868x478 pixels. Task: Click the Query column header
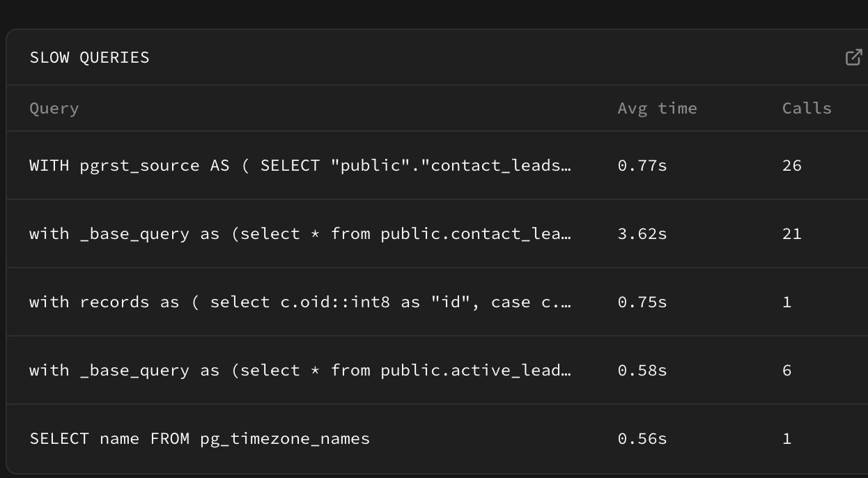pos(54,109)
